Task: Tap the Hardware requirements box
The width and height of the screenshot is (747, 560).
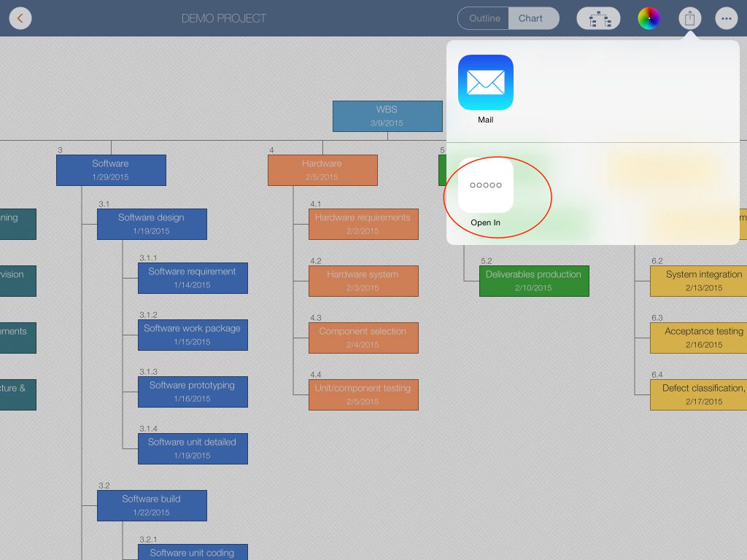Action: [363, 224]
